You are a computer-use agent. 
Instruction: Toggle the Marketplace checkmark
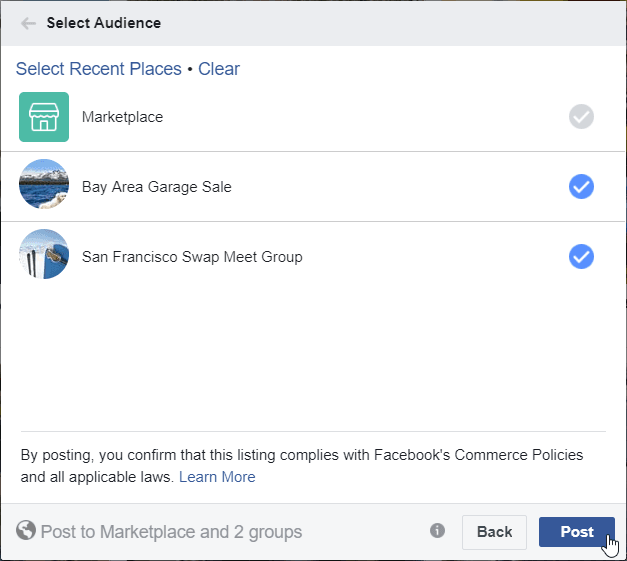click(x=581, y=117)
